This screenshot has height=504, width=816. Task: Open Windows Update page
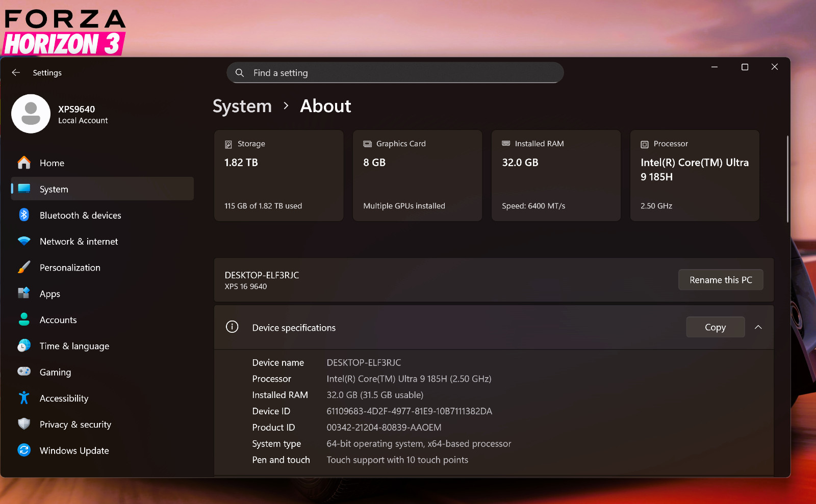click(x=102, y=450)
